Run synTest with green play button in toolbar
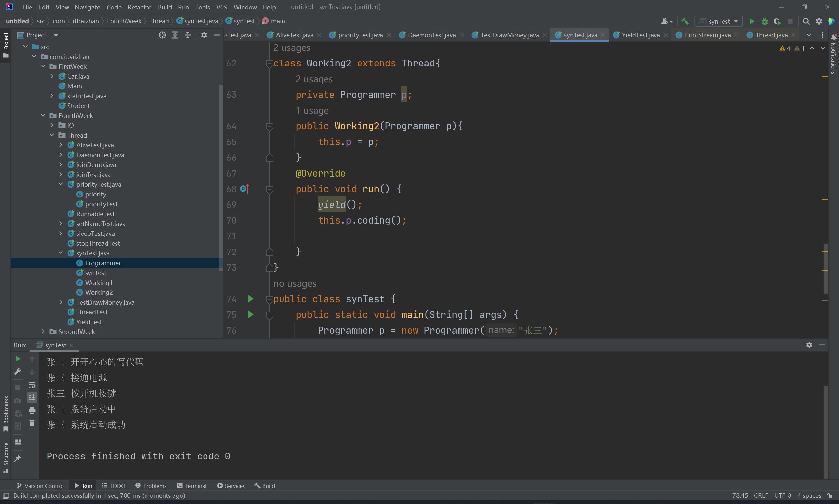Viewport: 839px width, 504px height. [x=752, y=21]
